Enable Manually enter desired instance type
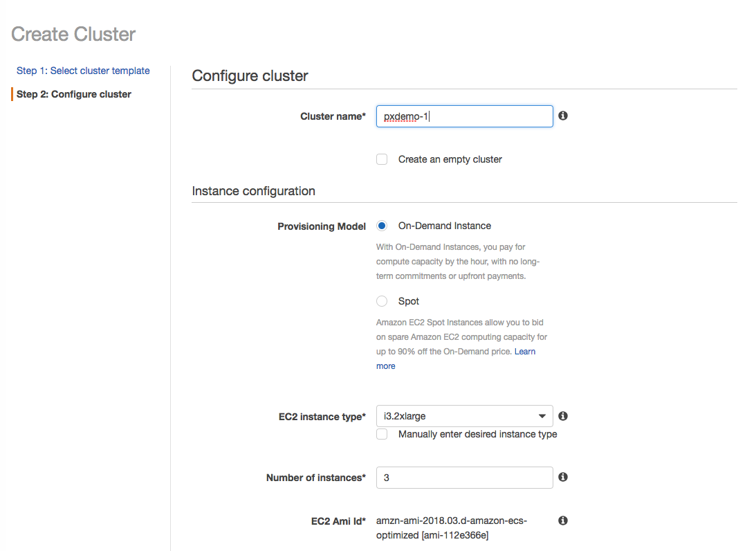Viewport: 756px width, 551px height. [382, 434]
